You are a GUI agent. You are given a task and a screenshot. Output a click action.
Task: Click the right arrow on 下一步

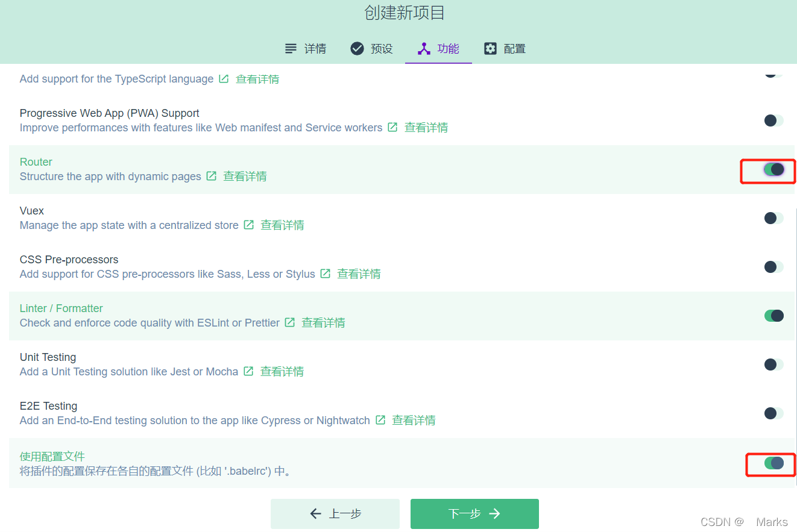point(494,514)
